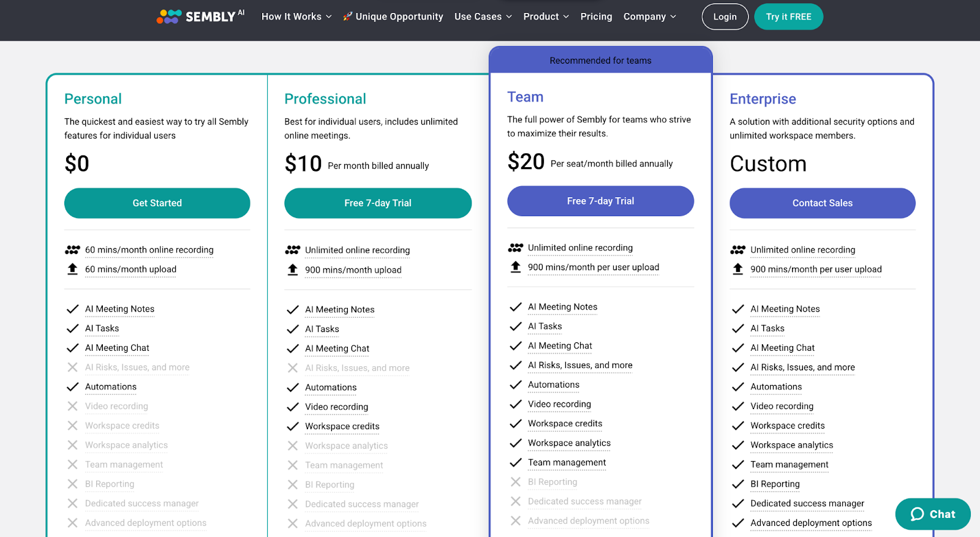This screenshot has height=537, width=980.
Task: Click the recording dots icon in Professional plan
Action: click(293, 250)
